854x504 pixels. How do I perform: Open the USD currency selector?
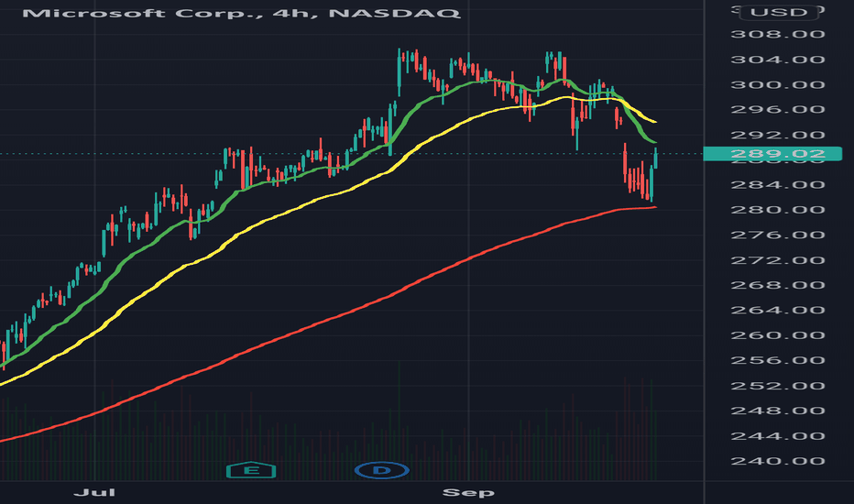pos(779,12)
